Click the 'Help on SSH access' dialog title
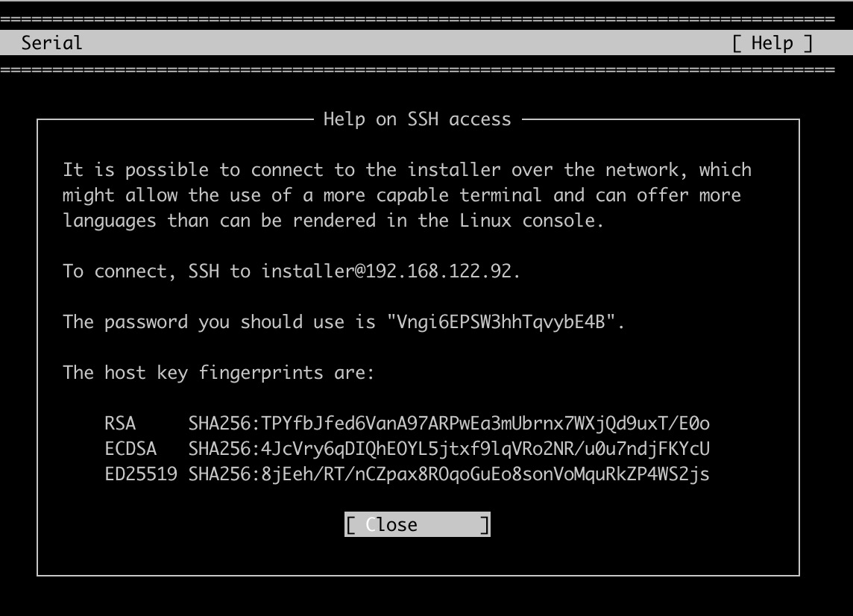 tap(418, 119)
